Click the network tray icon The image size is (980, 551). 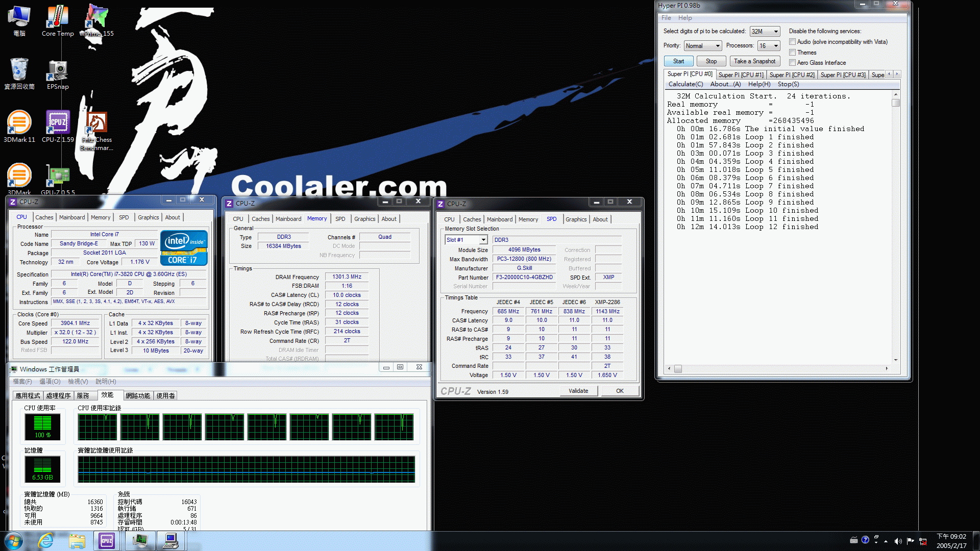point(923,541)
